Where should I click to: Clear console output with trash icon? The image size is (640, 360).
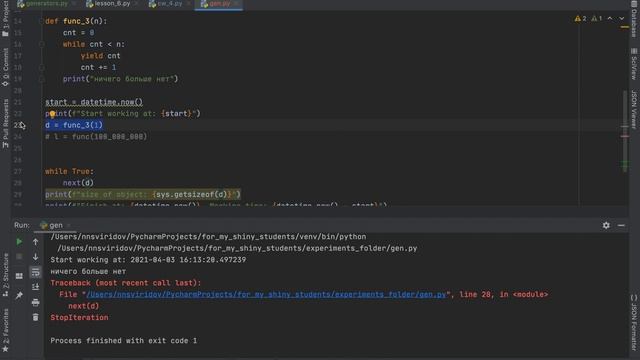point(36,317)
